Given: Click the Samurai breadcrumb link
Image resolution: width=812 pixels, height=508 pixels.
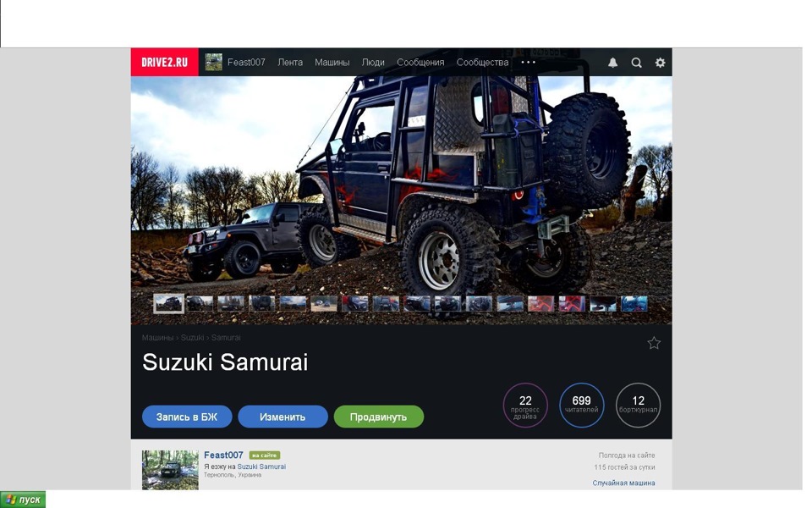Looking at the screenshot, I should tap(226, 338).
